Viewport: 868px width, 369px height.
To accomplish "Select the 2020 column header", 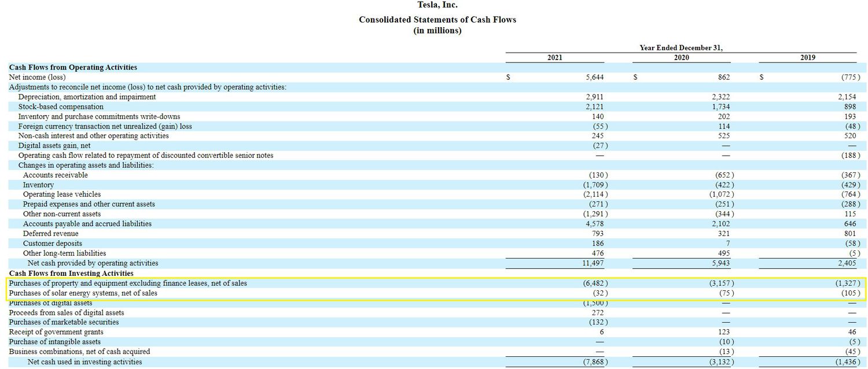I will (x=681, y=57).
